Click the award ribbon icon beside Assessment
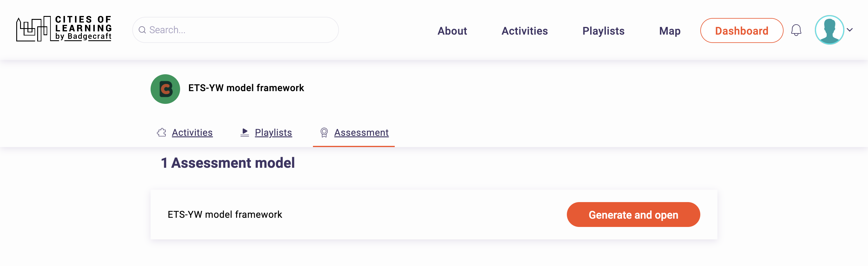 pyautogui.click(x=324, y=132)
